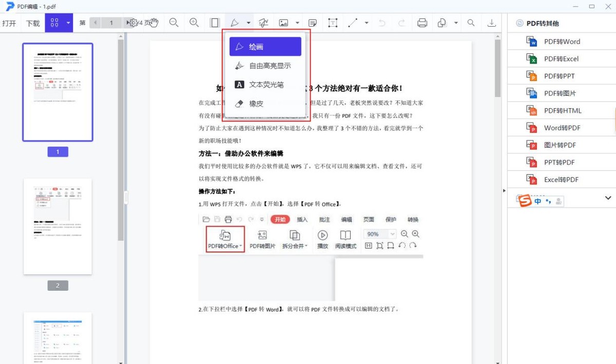Image resolution: width=616 pixels, height=364 pixels.
Task: Add a sticky note comment
Action: pyautogui.click(x=312, y=23)
